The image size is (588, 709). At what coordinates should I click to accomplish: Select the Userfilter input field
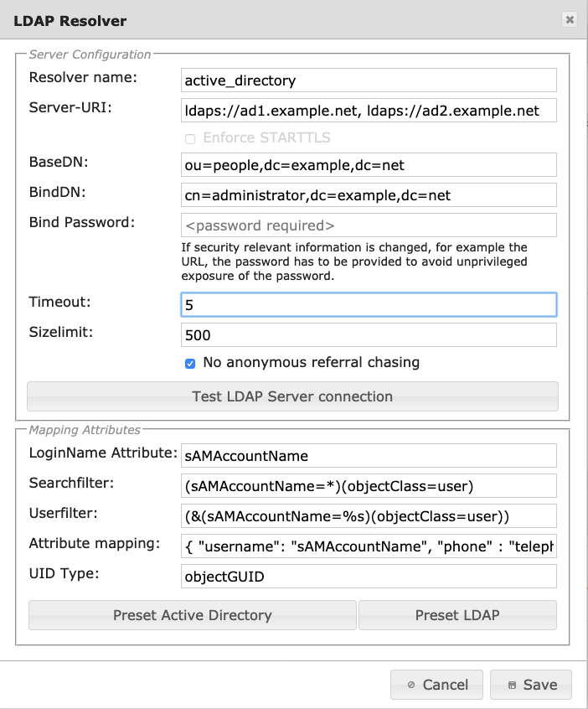pos(369,515)
